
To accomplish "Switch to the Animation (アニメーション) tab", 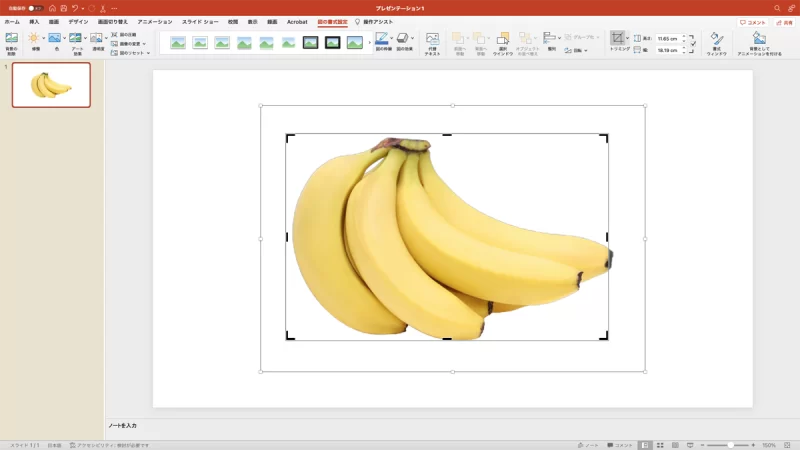I will click(154, 21).
